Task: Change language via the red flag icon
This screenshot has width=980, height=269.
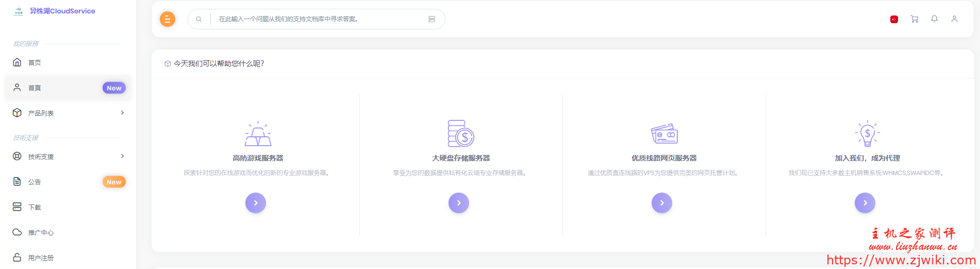Action: point(894,19)
